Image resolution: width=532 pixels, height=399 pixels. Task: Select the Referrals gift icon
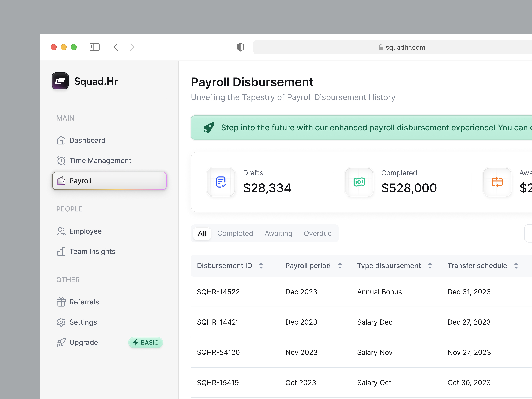click(61, 302)
